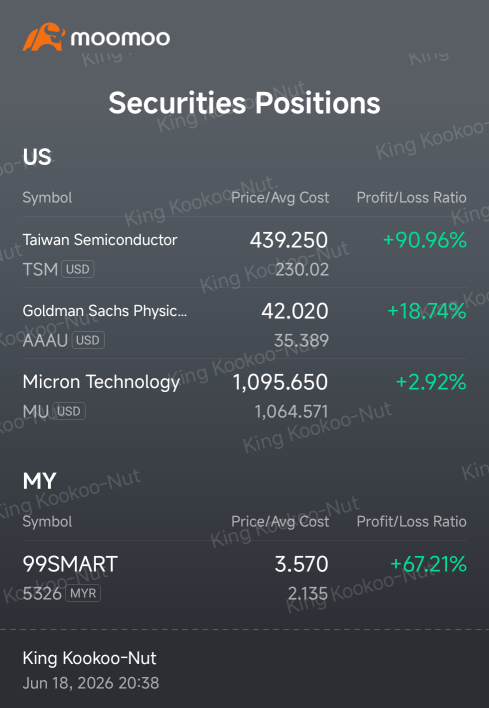Click MY Profit/Loss Ratio column header
Image resolution: width=489 pixels, height=708 pixels.
pyautogui.click(x=411, y=522)
